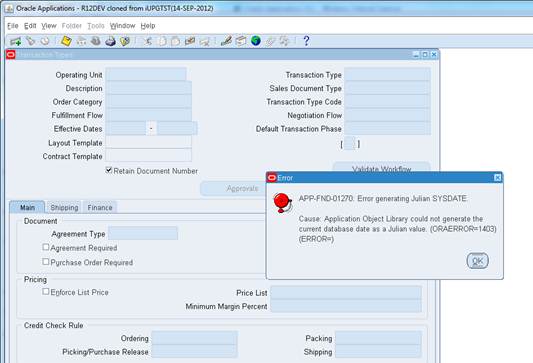The width and height of the screenshot is (533, 363).
Task: Click the Layout Template field
Action: point(149,142)
